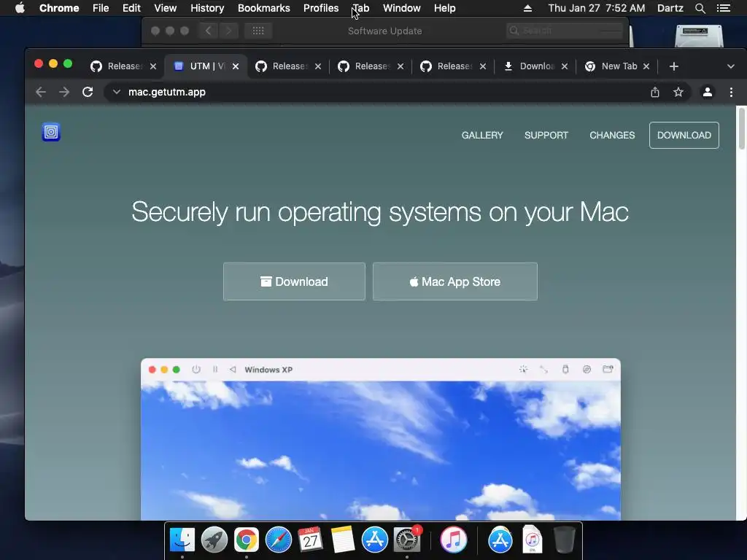
Task: Click the grid icon in Software Update window
Action: tap(258, 31)
